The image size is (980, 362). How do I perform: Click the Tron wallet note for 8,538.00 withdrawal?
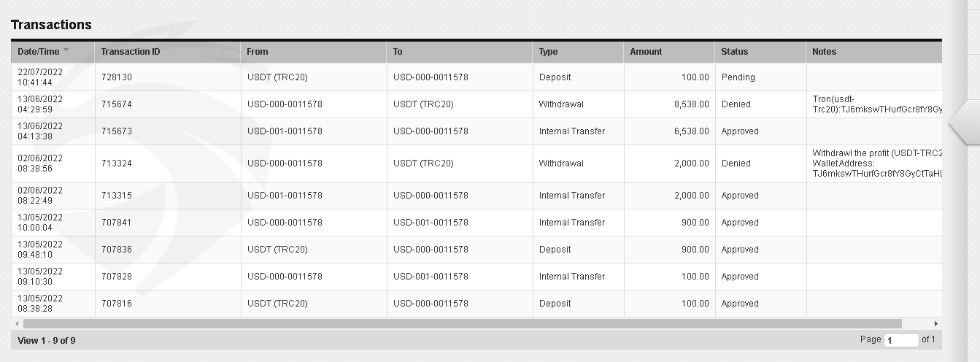click(877, 104)
